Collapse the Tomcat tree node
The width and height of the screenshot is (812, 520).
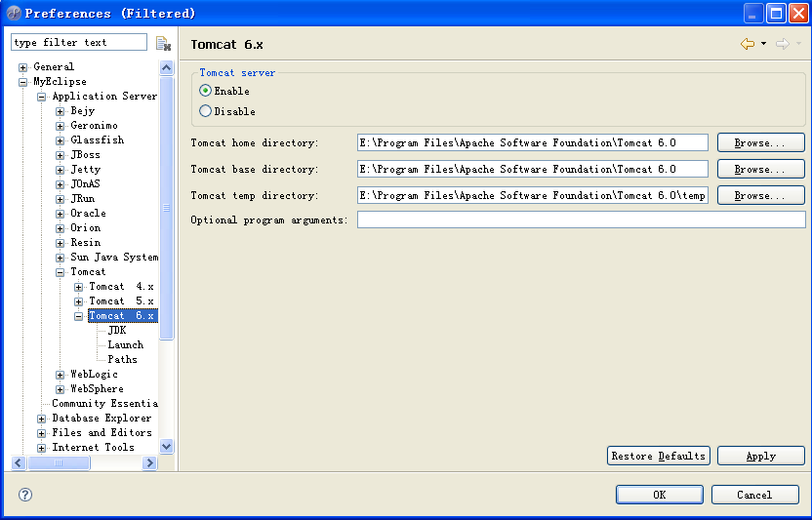(x=61, y=272)
